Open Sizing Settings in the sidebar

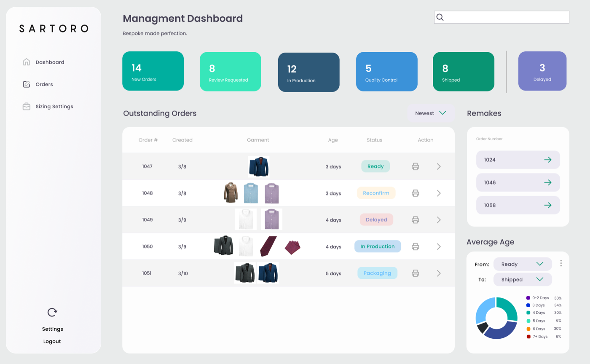(x=54, y=107)
